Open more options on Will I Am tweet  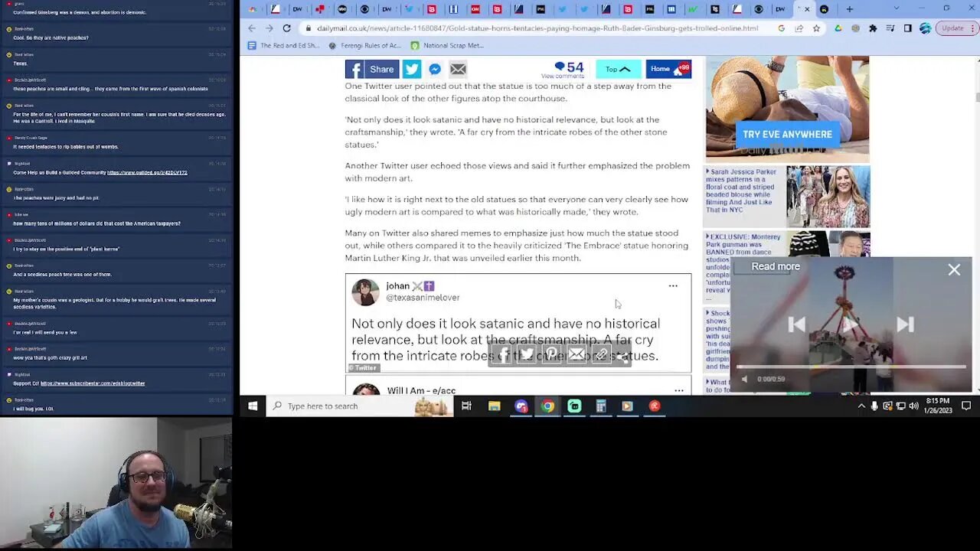pos(679,390)
